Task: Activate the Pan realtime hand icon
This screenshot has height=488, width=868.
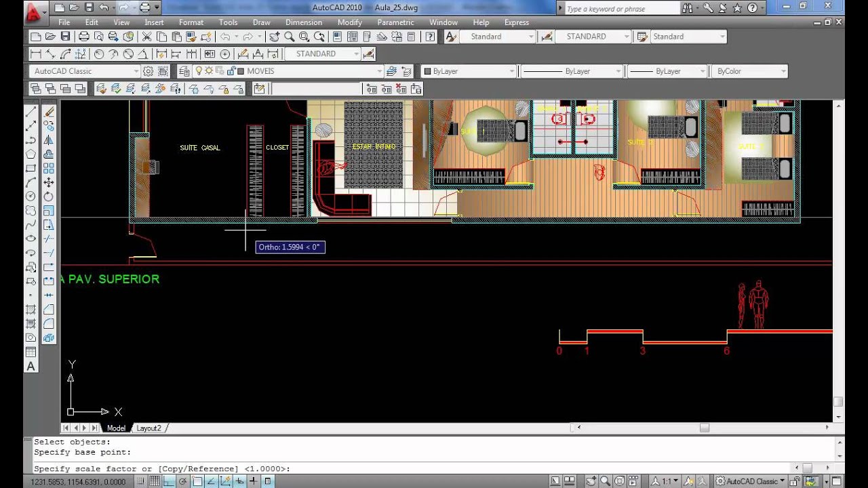Action: 274,37
